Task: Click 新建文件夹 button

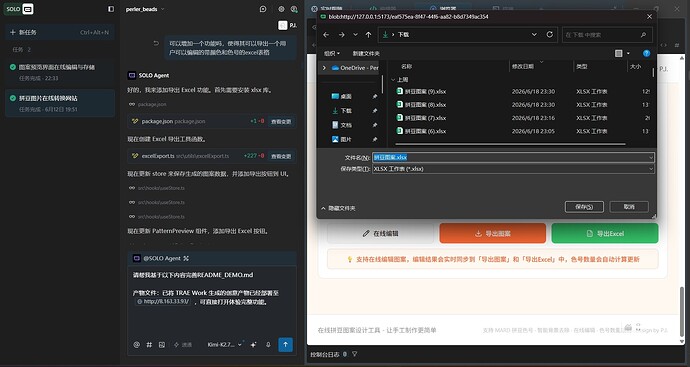Action: [366, 53]
